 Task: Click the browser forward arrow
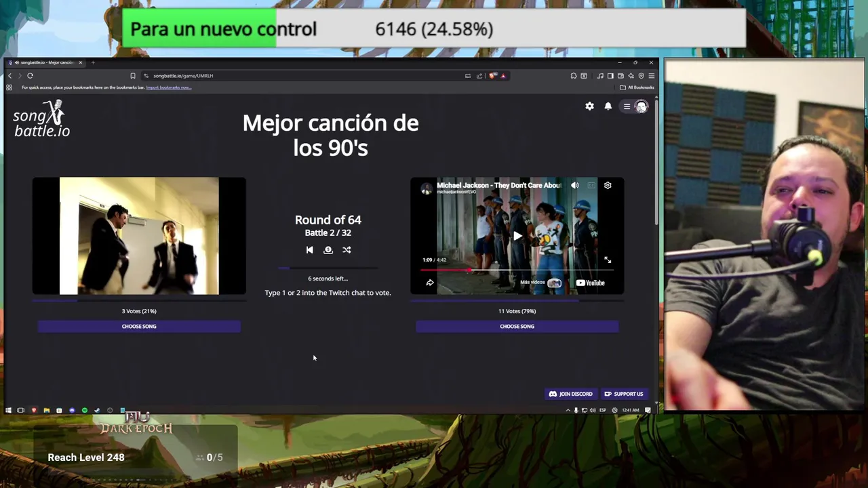20,76
